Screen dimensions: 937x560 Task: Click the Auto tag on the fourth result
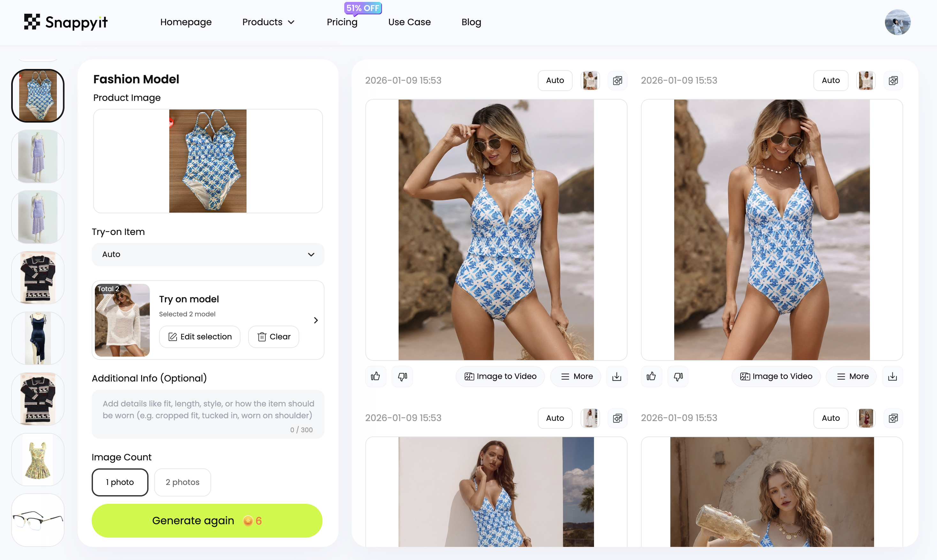pos(831,418)
